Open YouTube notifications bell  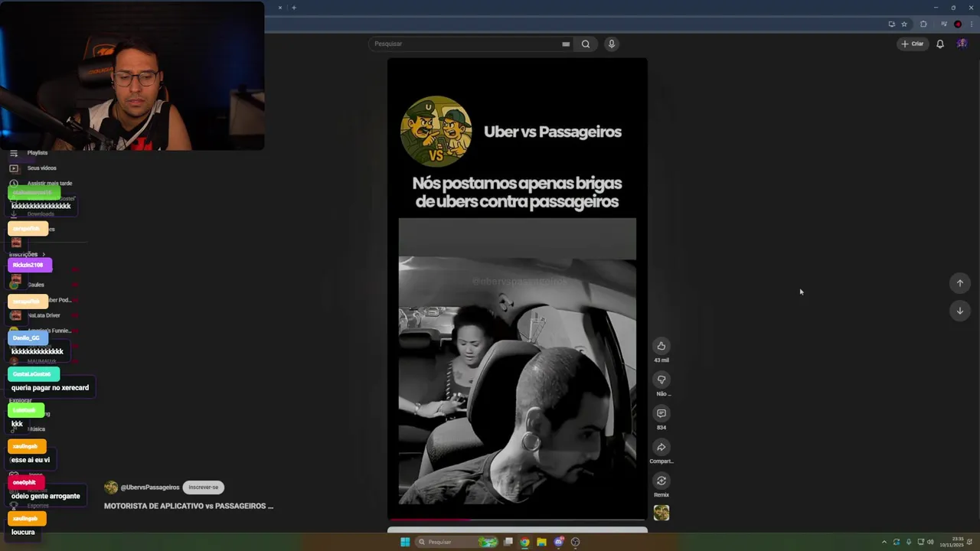940,44
